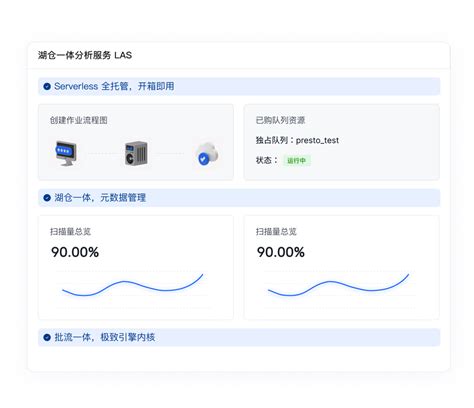This screenshot has width=474, height=408.
Task: Select the server machine icon in workflow
Action: [136, 153]
